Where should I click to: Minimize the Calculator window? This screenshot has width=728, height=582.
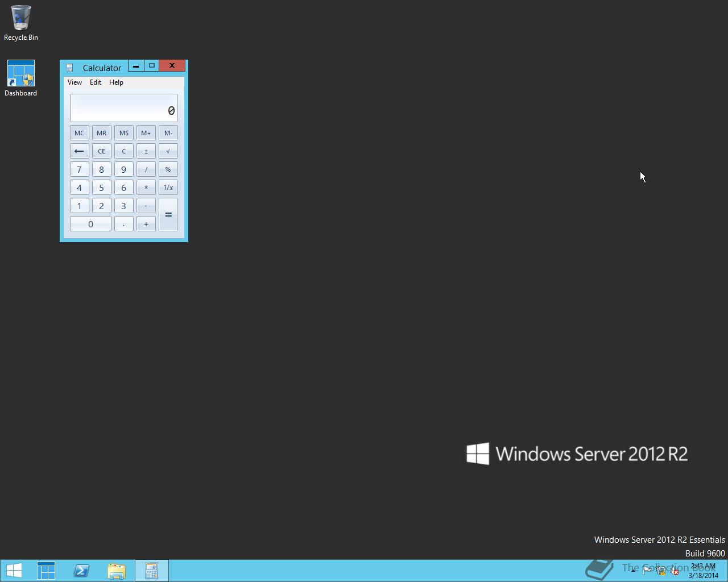(136, 66)
